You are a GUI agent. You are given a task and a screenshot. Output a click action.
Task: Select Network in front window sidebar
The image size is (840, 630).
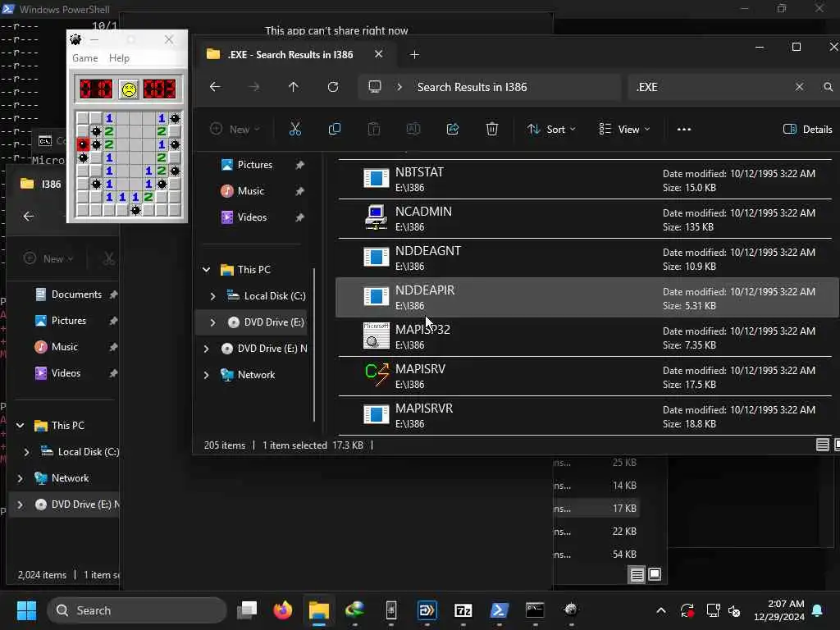pos(256,375)
